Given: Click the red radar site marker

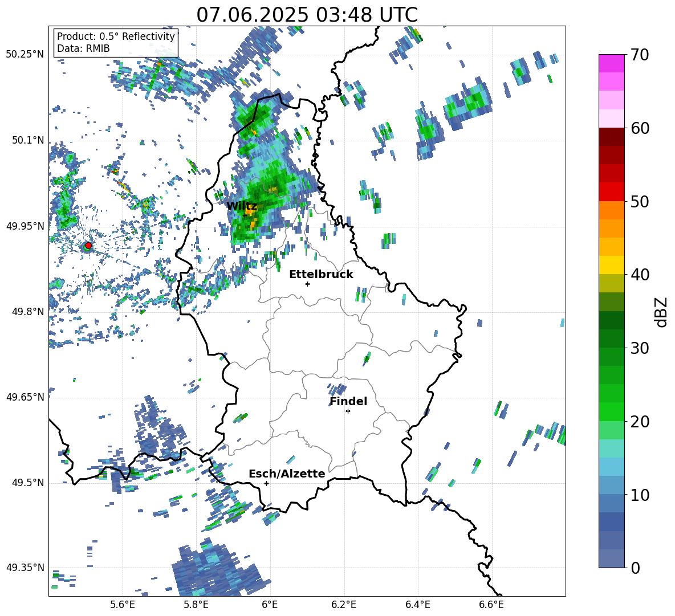Looking at the screenshot, I should click(88, 246).
